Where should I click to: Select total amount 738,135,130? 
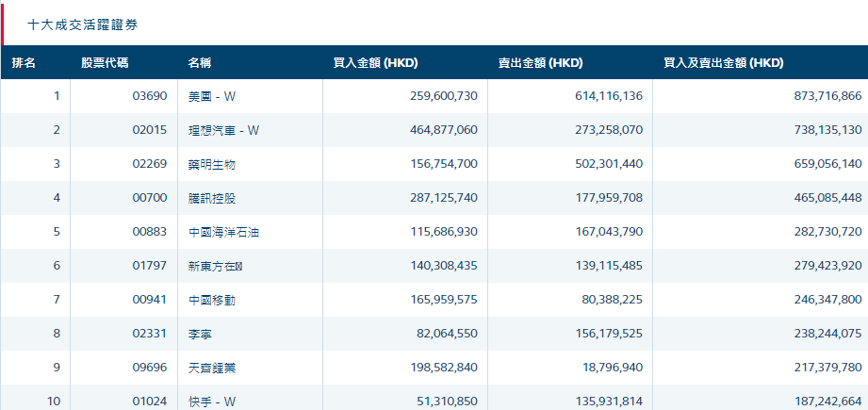coord(828,130)
